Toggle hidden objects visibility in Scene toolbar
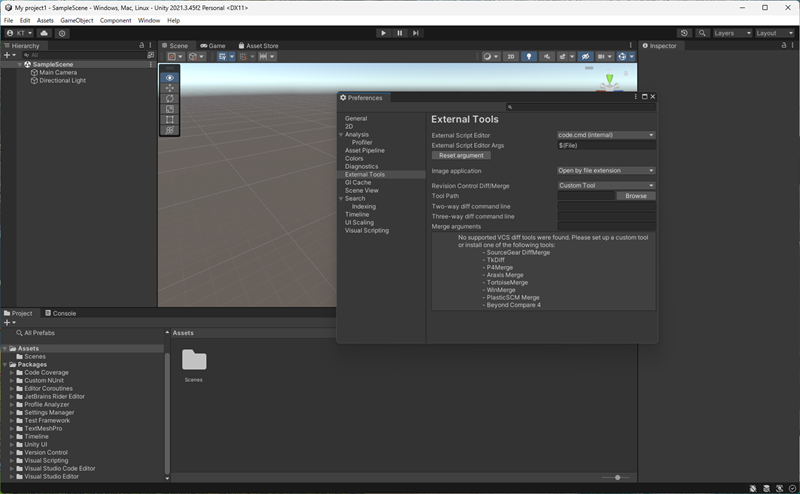The image size is (800, 494). click(x=586, y=57)
